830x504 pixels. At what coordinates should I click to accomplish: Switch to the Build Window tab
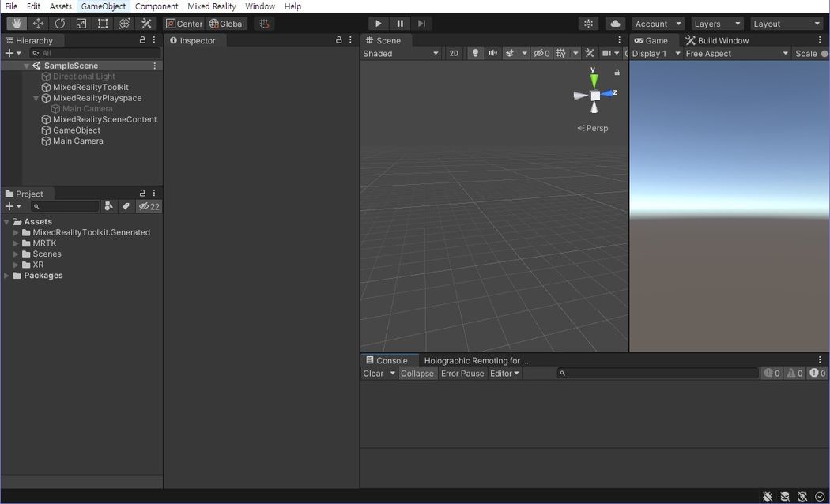pyautogui.click(x=716, y=40)
